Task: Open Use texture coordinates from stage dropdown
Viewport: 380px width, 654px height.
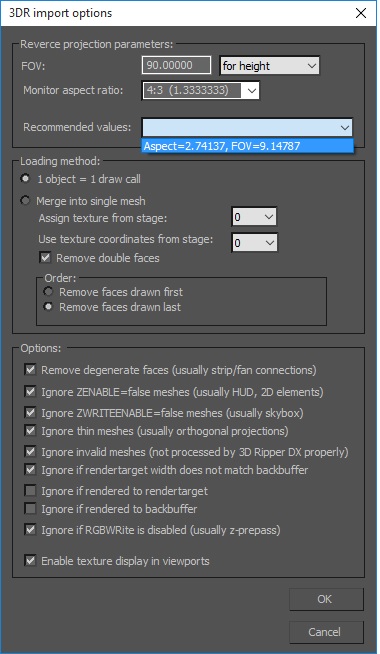Action: [254, 242]
